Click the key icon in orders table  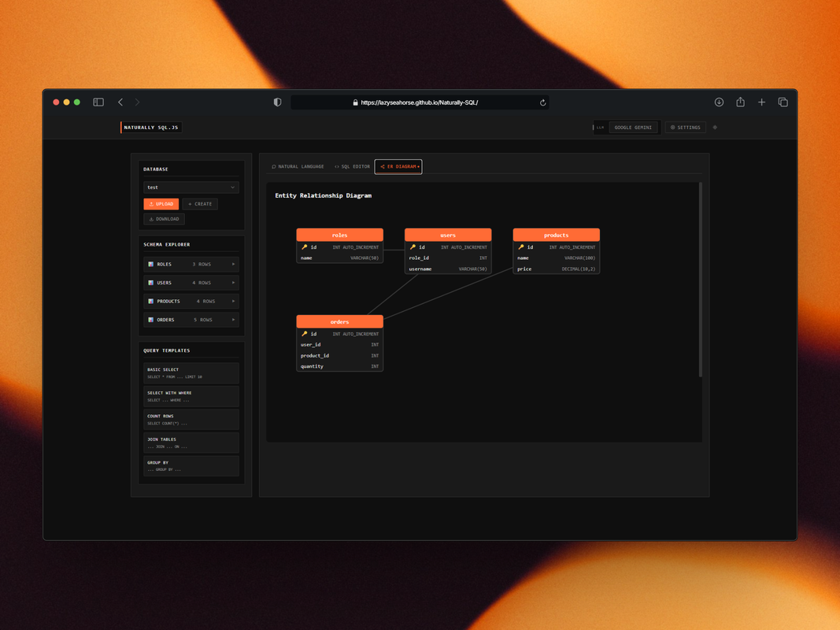pyautogui.click(x=305, y=334)
